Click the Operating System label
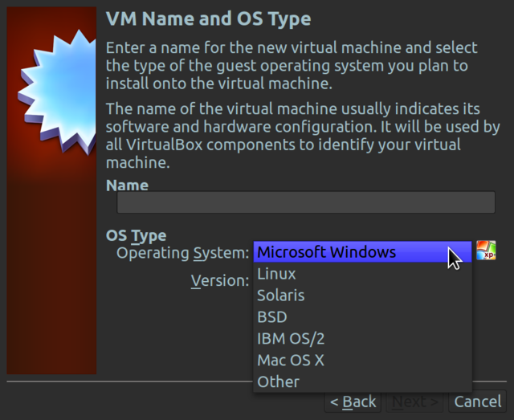 click(x=183, y=253)
